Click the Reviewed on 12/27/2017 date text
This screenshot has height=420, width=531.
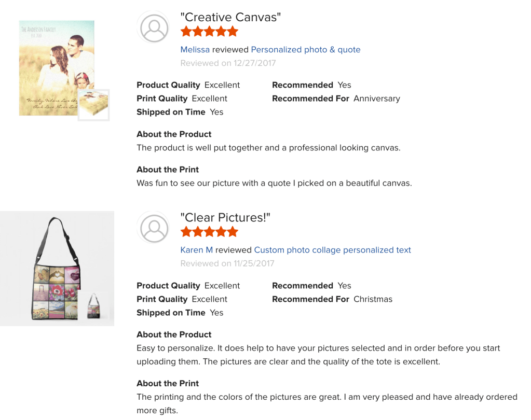pyautogui.click(x=228, y=63)
